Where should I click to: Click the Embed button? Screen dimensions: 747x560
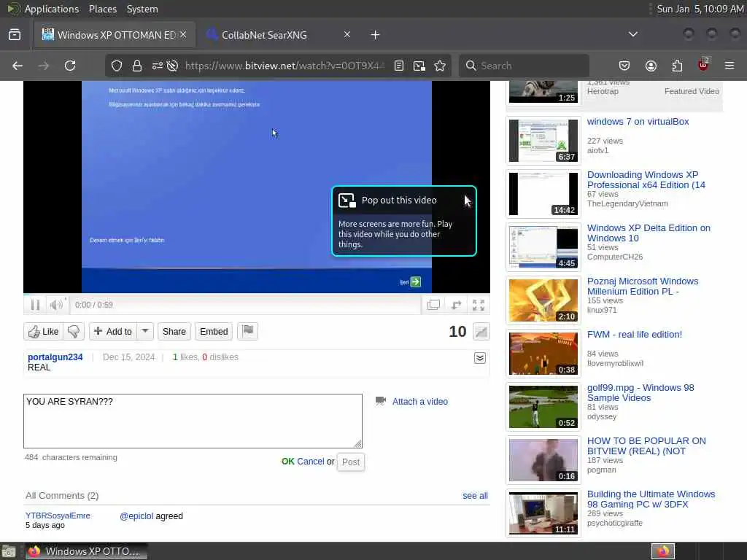tap(214, 332)
